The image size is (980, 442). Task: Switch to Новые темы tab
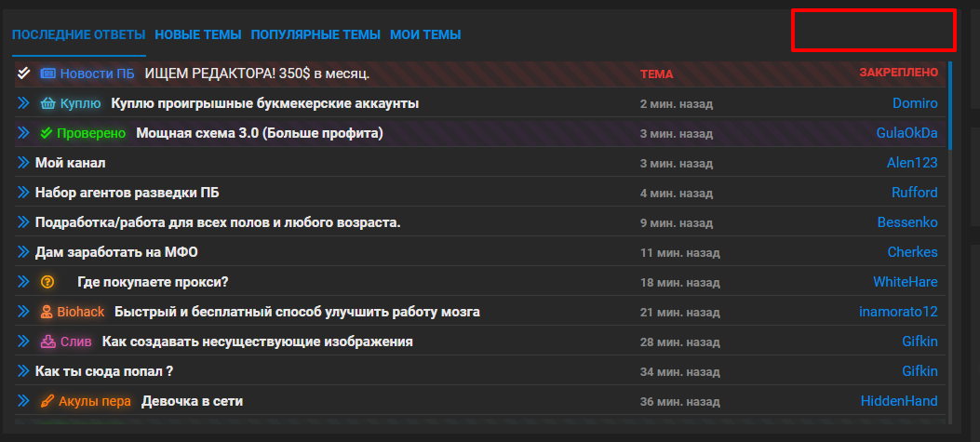pos(198,35)
